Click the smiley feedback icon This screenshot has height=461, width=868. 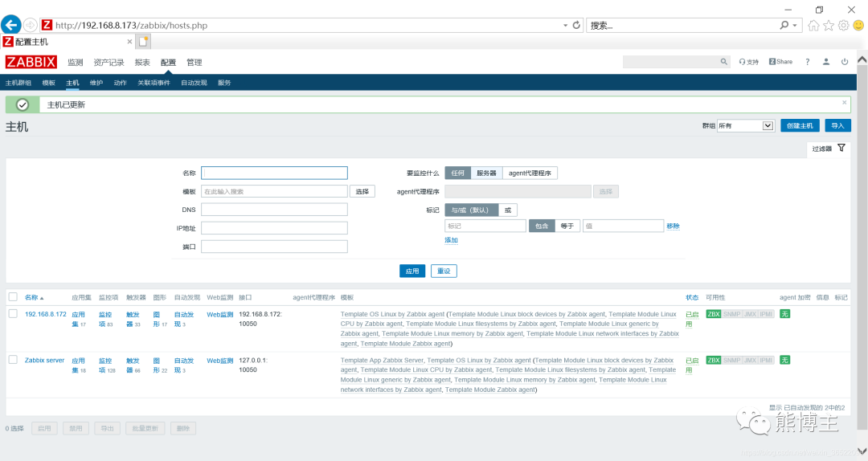858,26
